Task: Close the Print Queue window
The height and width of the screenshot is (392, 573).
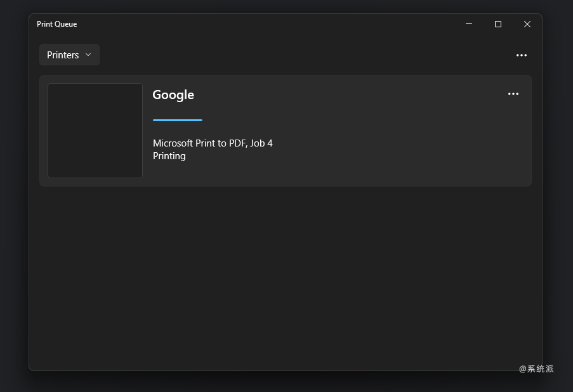Action: [x=527, y=24]
